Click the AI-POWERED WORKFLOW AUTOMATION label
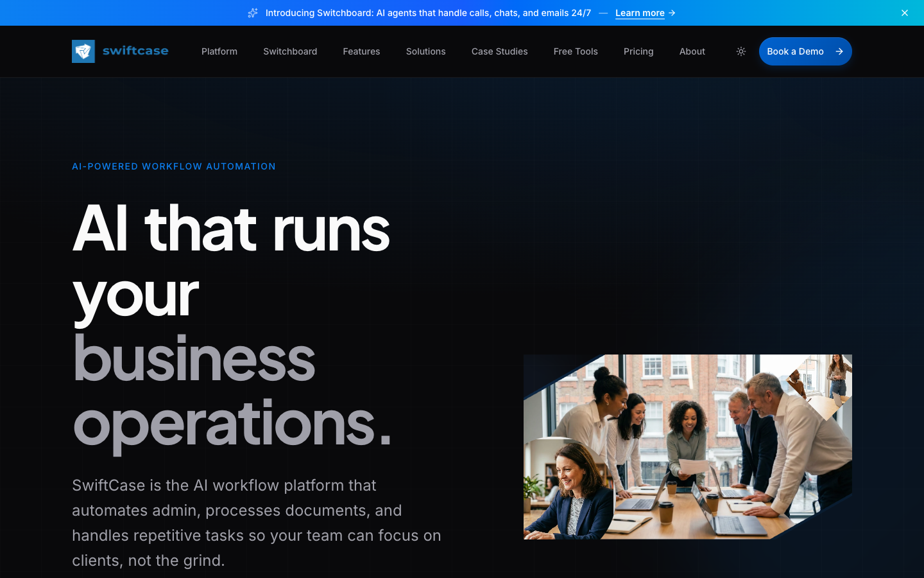The image size is (924, 578). [x=174, y=166]
